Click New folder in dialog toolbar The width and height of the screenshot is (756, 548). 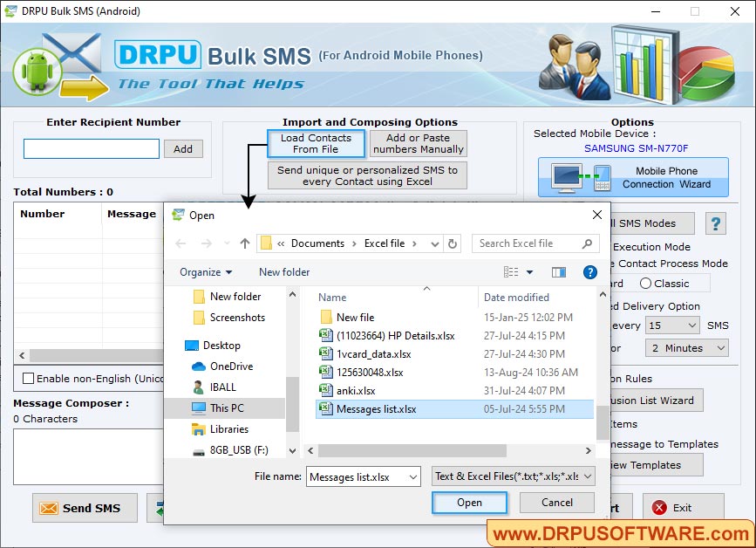tap(284, 272)
